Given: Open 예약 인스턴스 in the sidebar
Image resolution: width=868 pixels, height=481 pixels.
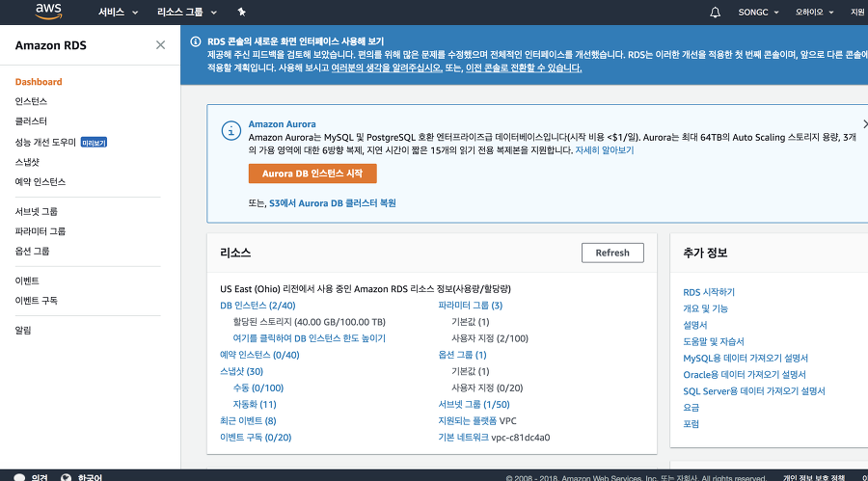Looking at the screenshot, I should [41, 182].
